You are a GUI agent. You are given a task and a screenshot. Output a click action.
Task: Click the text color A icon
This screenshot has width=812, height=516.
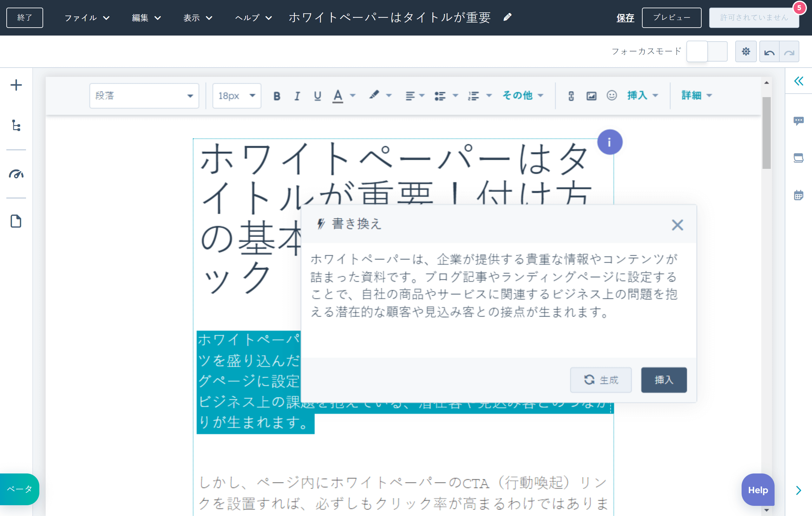point(337,96)
